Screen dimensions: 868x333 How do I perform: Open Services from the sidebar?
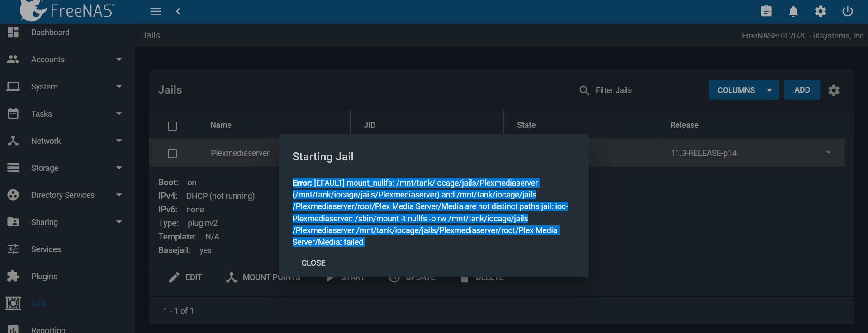[46, 249]
